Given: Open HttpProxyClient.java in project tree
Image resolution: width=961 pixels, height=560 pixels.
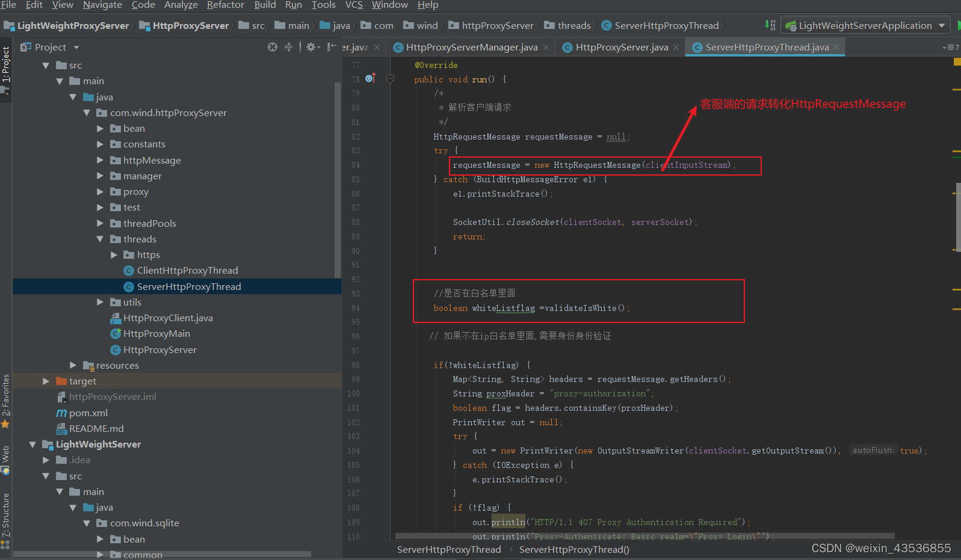Looking at the screenshot, I should pyautogui.click(x=168, y=318).
